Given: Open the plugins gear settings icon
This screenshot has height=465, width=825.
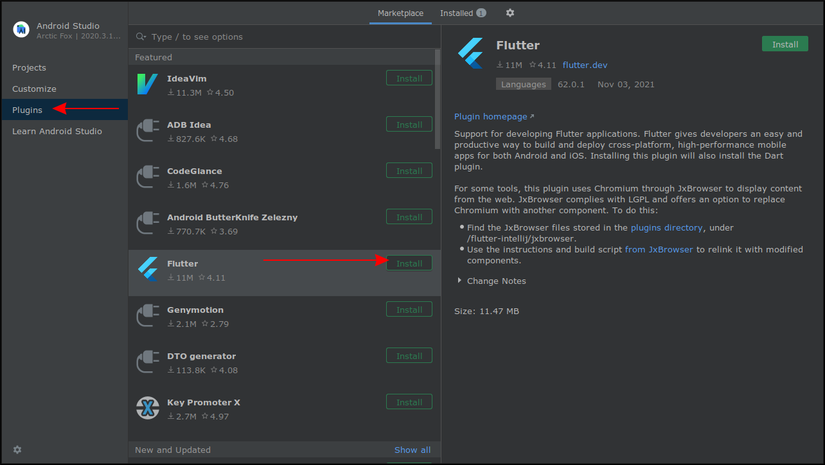Looking at the screenshot, I should point(510,13).
